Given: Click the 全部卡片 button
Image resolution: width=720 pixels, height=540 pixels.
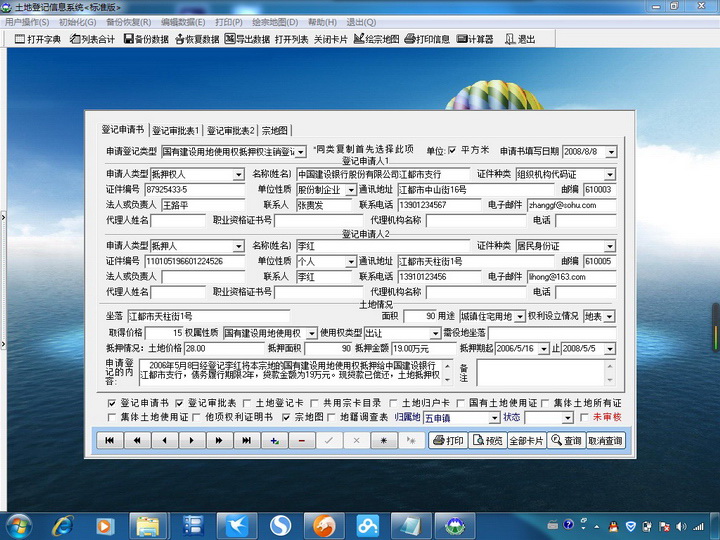Looking at the screenshot, I should [x=527, y=441].
